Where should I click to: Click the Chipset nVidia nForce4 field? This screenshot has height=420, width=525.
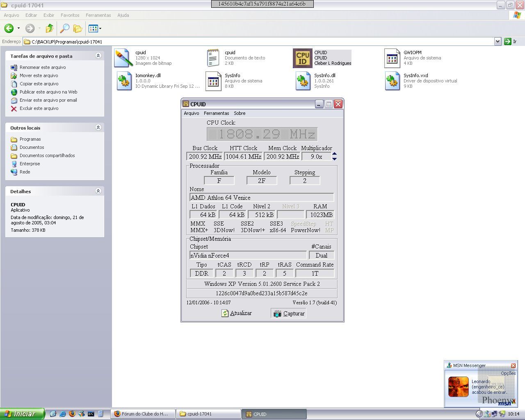(248, 256)
